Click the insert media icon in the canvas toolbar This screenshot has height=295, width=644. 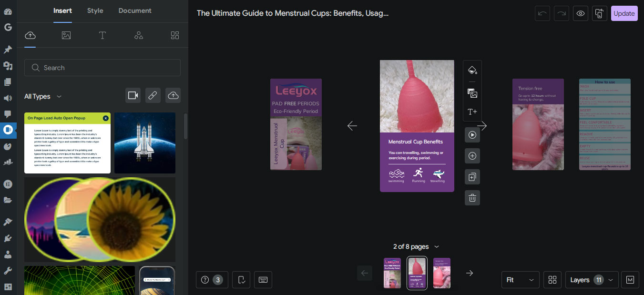coord(472,93)
